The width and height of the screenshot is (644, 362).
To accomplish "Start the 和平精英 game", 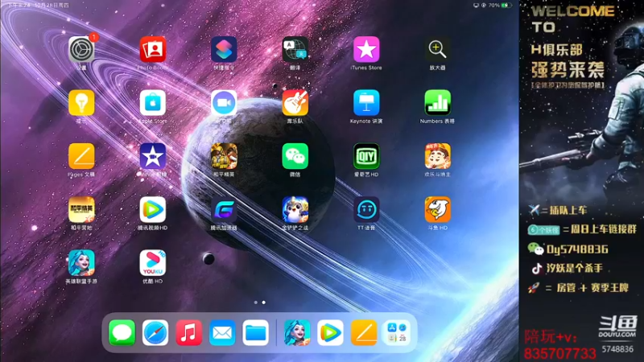I will [x=224, y=156].
